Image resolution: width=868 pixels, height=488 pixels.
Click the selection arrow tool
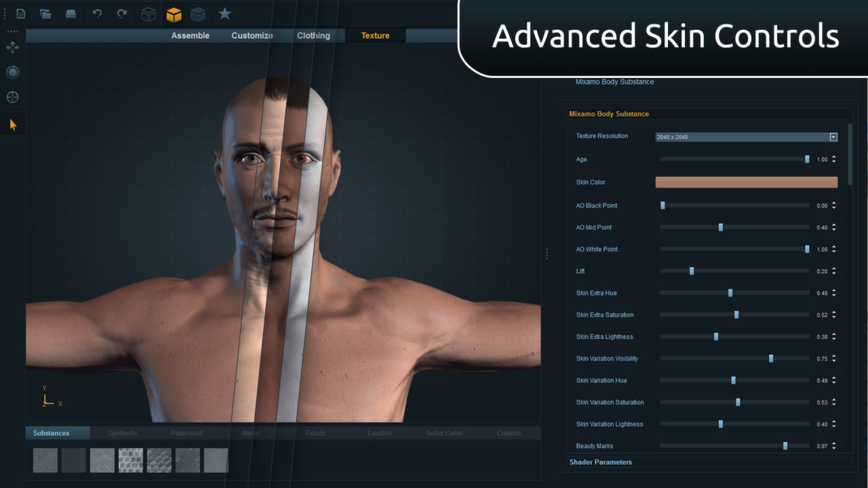pos(12,124)
